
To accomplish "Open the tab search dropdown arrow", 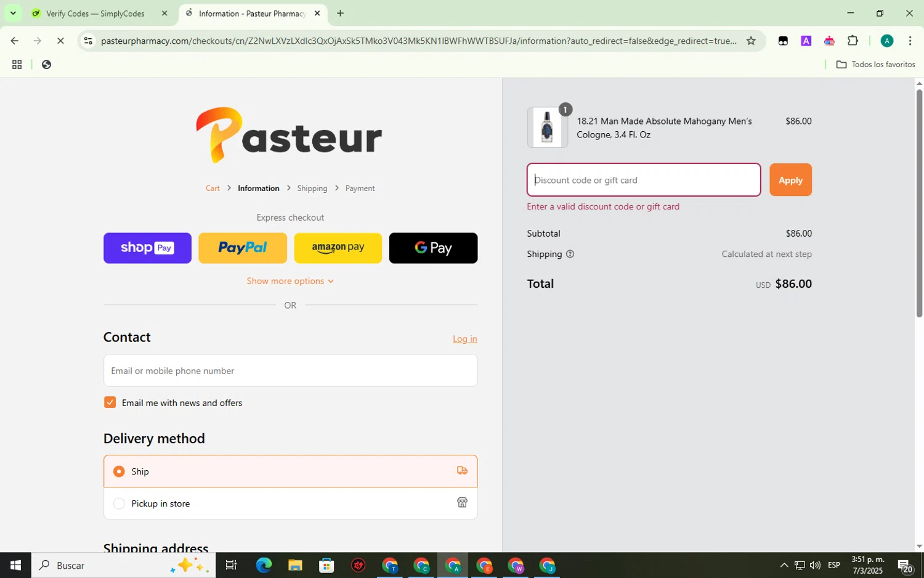I will [13, 13].
